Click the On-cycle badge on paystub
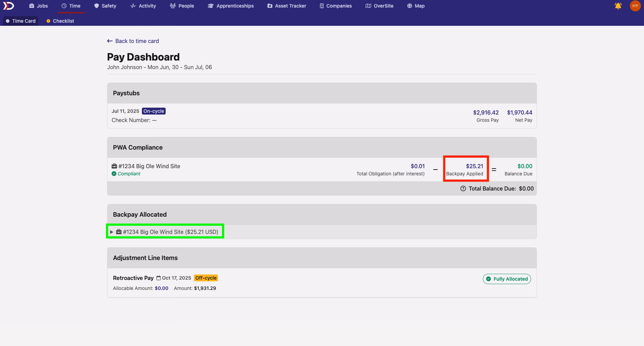The height and width of the screenshot is (346, 644). [154, 111]
